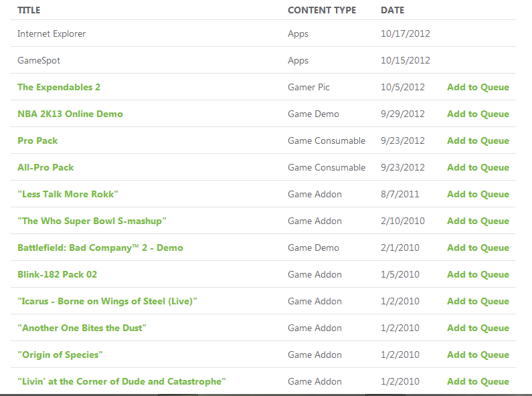The image size is (532, 396).
Task: Click Game Demo type in Battlefield row
Action: coord(313,248)
